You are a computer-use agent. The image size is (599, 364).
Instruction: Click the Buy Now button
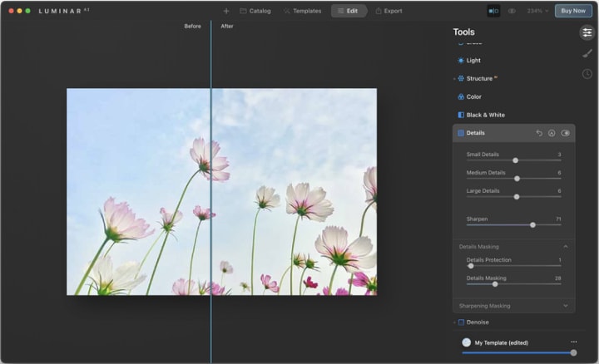[x=572, y=11]
